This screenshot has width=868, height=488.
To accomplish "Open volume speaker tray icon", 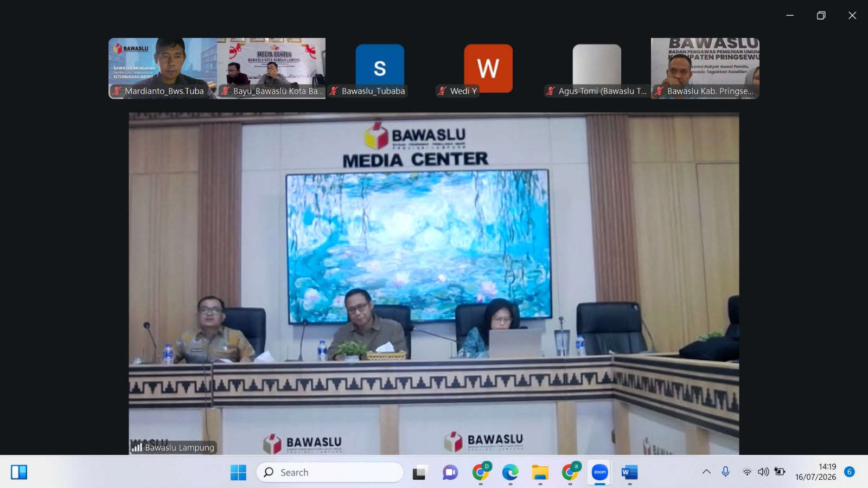I will click(763, 472).
